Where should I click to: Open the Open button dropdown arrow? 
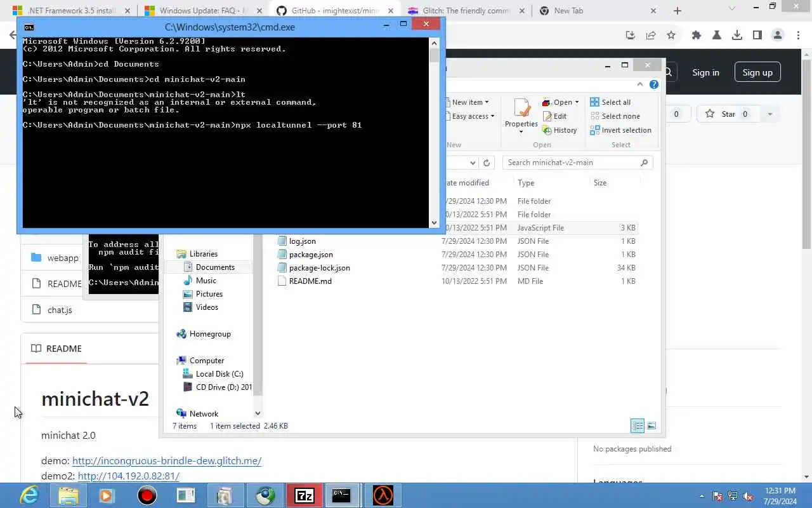[577, 102]
